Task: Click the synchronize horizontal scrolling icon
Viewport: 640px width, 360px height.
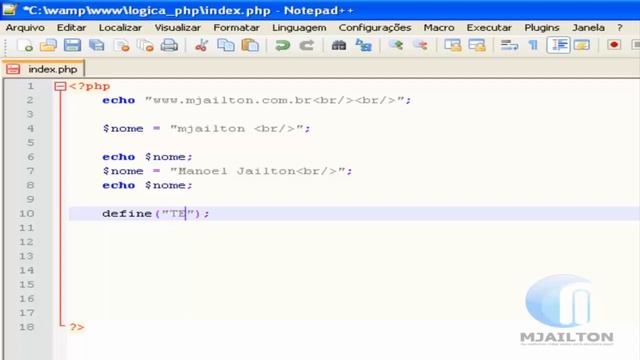Action: point(477,45)
